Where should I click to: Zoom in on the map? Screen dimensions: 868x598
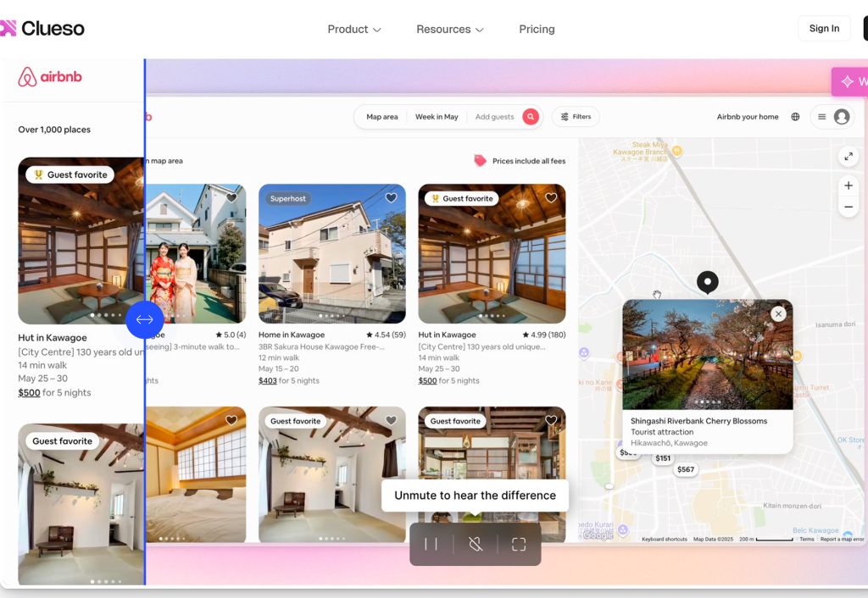[x=848, y=185]
